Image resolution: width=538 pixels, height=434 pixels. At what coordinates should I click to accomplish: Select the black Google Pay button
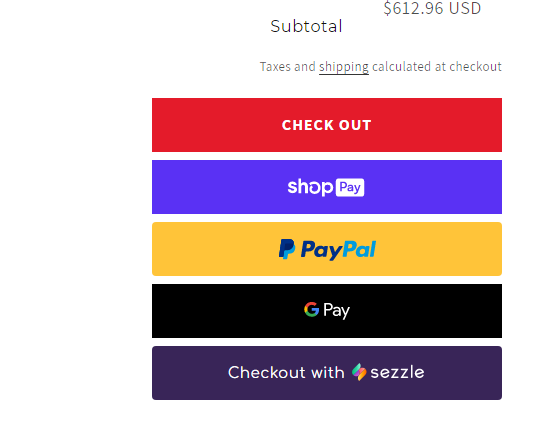tap(327, 311)
